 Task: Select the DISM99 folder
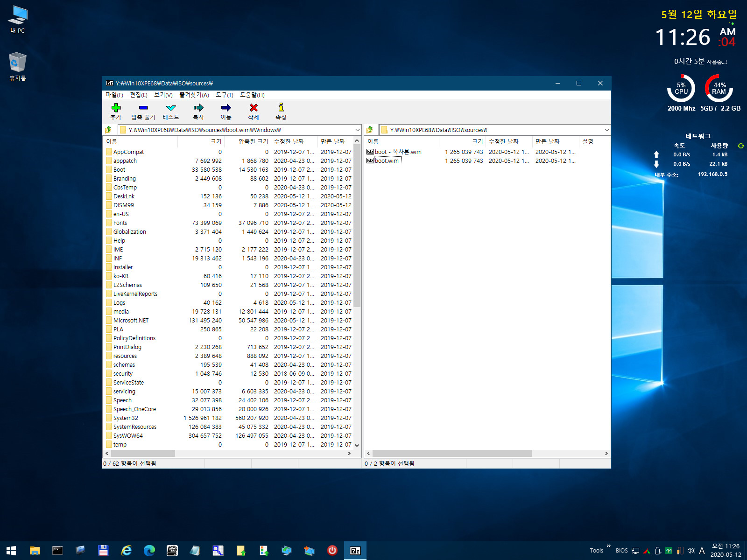[123, 205]
